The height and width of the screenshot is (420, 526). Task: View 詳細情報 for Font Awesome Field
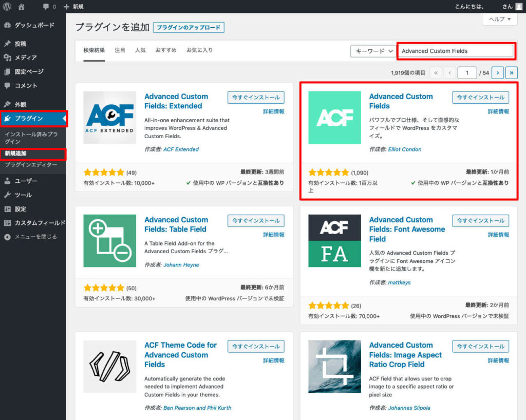(x=498, y=235)
